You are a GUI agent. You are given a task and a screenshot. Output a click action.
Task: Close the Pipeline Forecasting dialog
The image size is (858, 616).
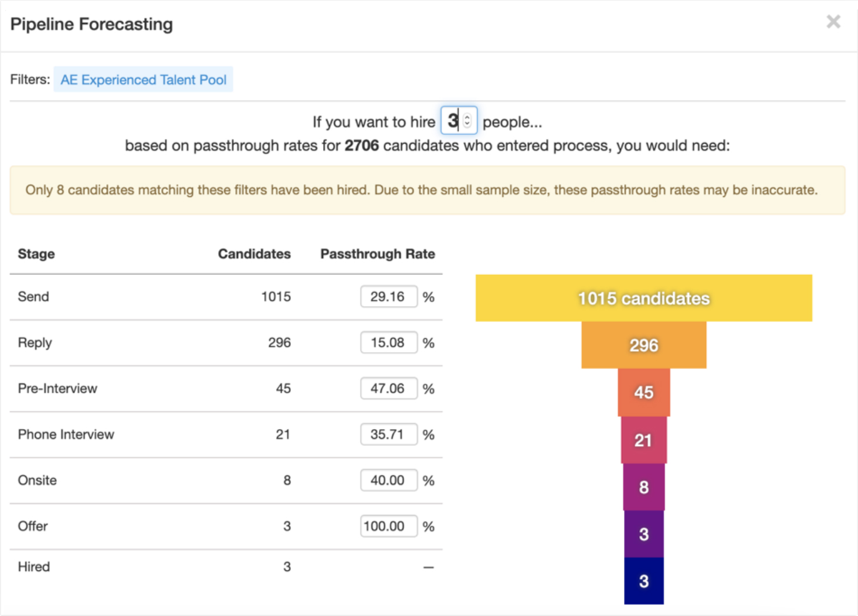(833, 22)
